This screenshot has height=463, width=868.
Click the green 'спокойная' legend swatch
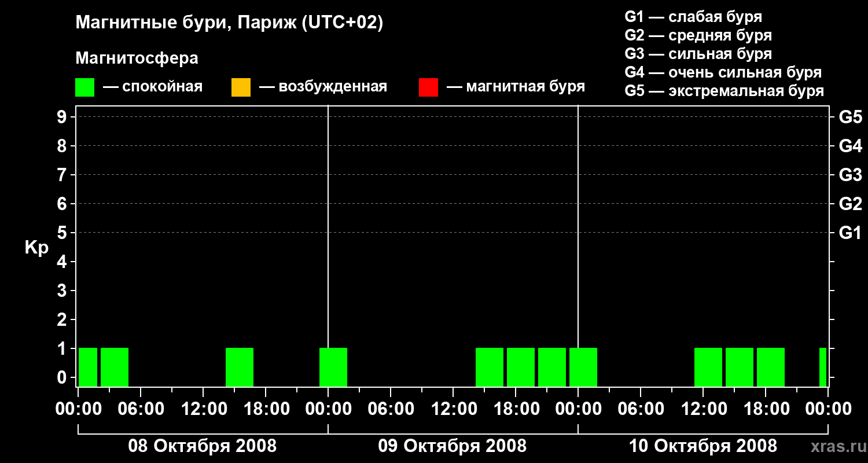(x=84, y=87)
